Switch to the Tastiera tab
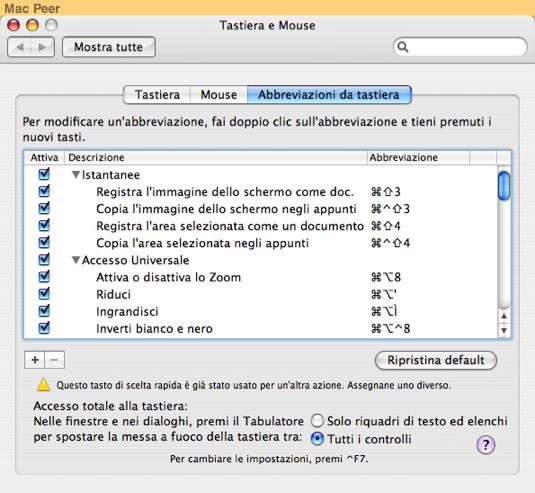 pyautogui.click(x=157, y=95)
